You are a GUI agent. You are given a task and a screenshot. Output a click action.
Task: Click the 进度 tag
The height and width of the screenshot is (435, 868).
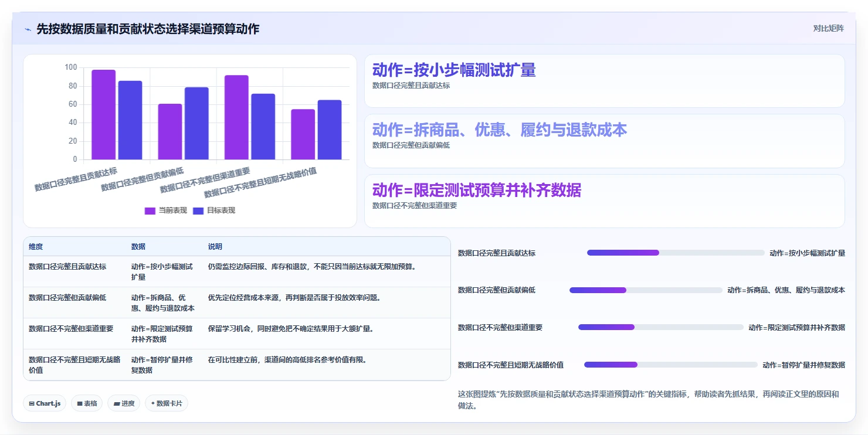click(124, 403)
